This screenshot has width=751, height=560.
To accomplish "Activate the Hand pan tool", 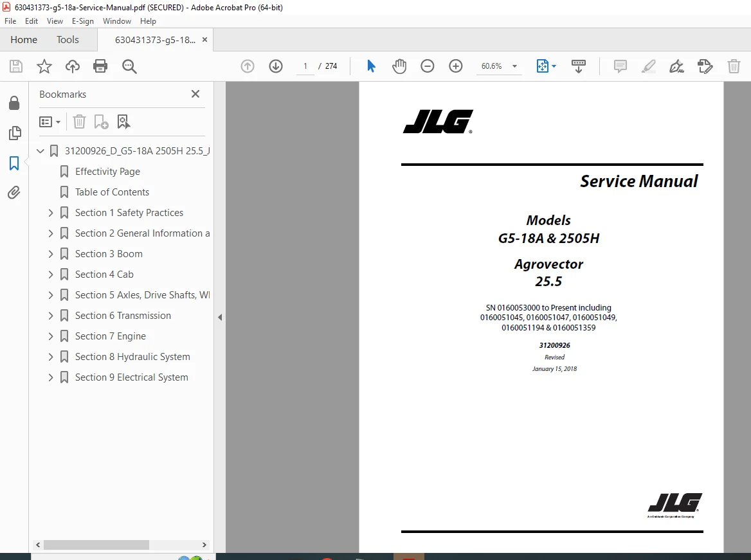I will coord(399,66).
